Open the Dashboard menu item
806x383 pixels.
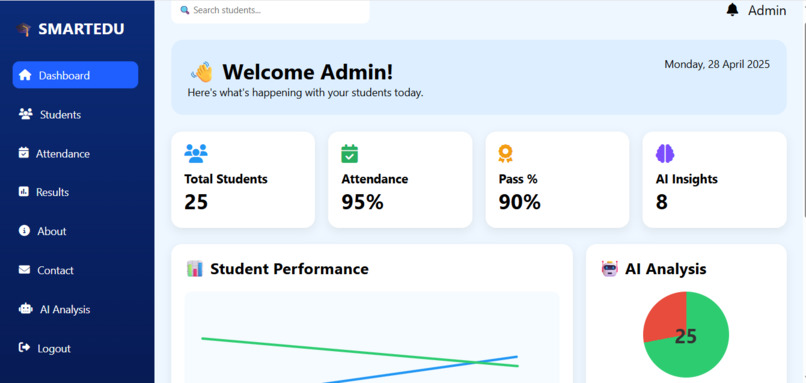click(x=76, y=75)
